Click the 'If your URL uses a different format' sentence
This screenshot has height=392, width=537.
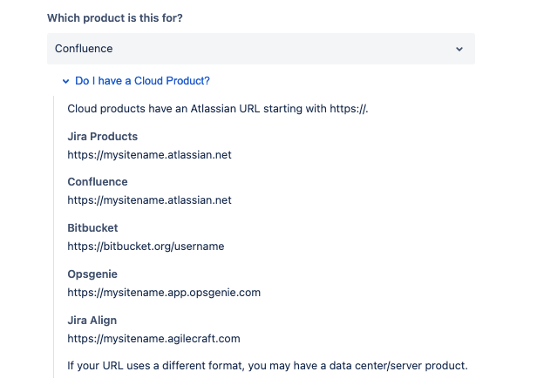tap(267, 366)
